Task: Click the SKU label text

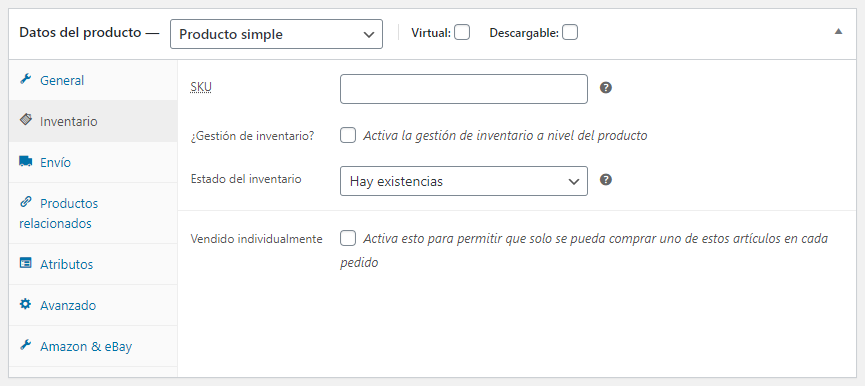Action: [x=201, y=87]
